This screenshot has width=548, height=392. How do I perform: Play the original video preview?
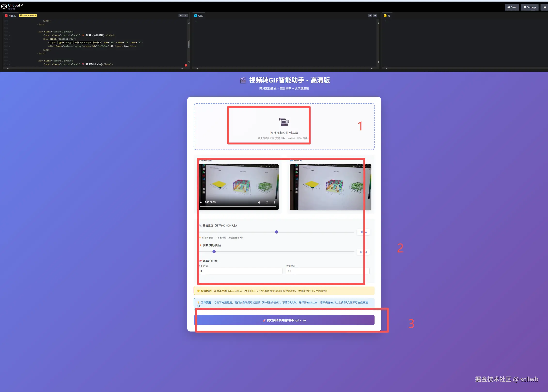[201, 202]
